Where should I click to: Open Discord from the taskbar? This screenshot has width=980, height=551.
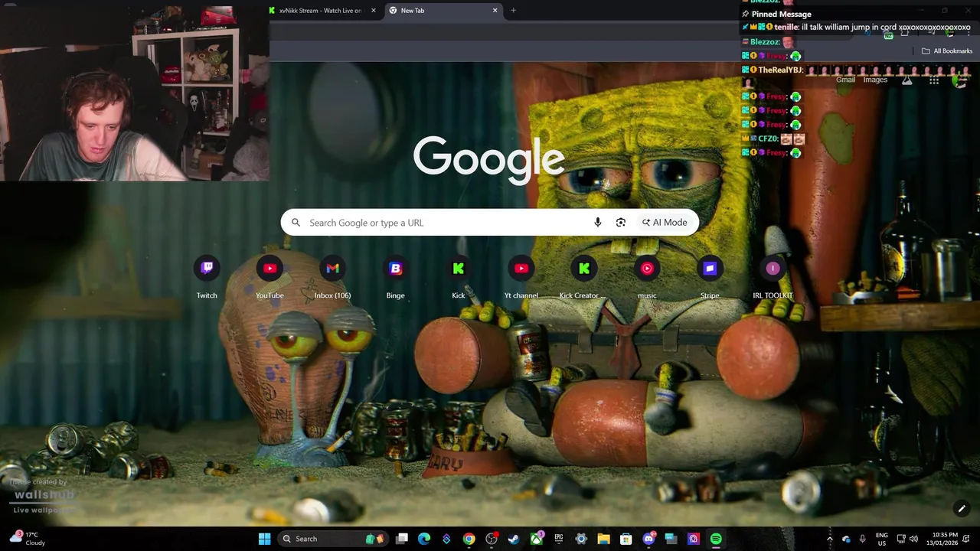(649, 539)
